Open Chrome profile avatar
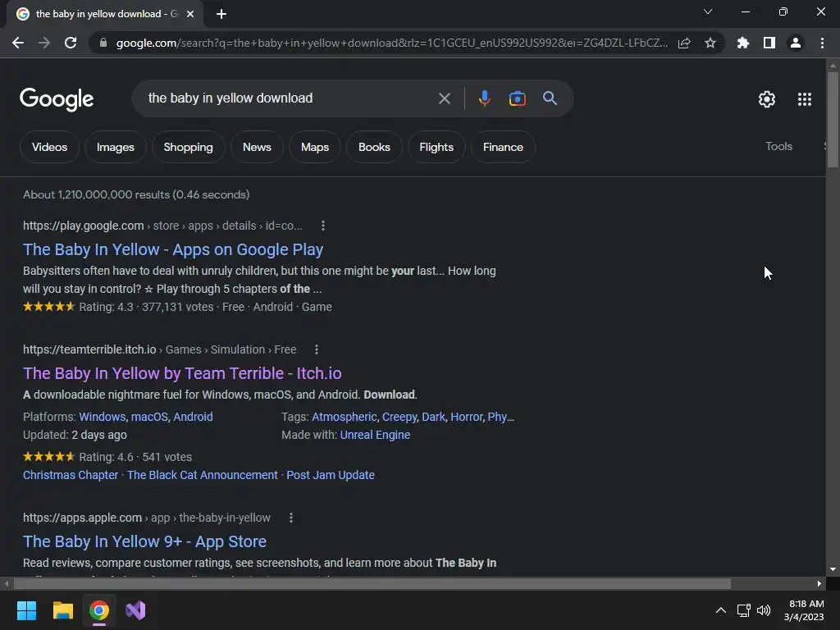This screenshot has width=840, height=630. pyautogui.click(x=796, y=43)
